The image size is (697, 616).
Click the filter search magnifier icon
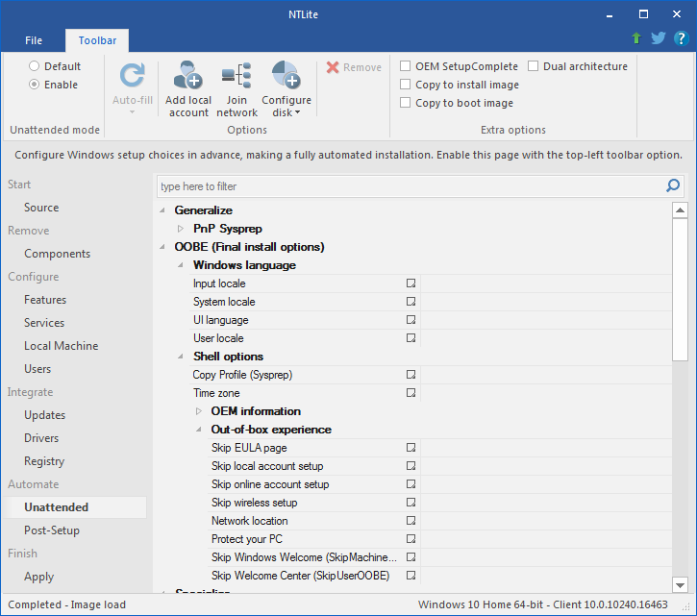point(673,185)
